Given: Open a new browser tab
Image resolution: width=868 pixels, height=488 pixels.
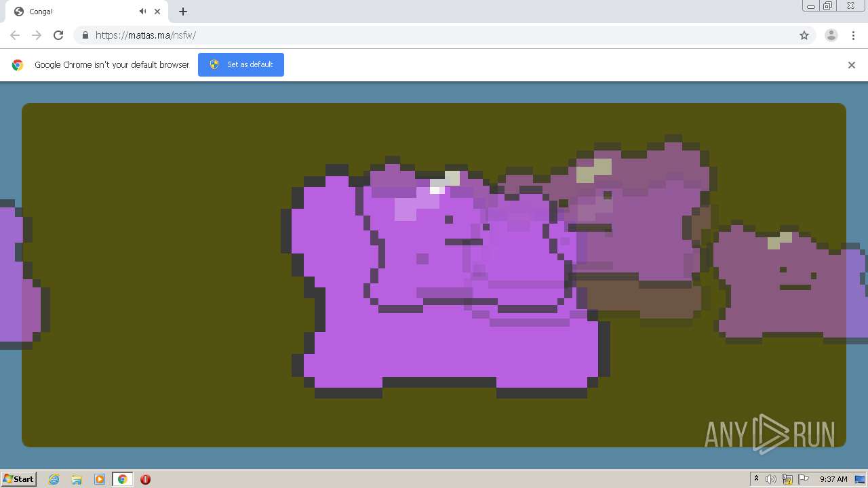Looking at the screenshot, I should pos(183,12).
